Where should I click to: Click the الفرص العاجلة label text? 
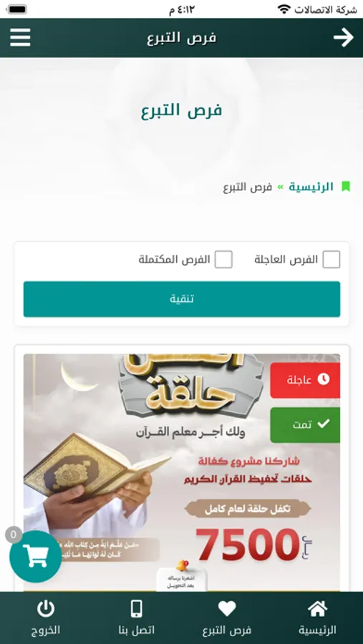coord(286,260)
